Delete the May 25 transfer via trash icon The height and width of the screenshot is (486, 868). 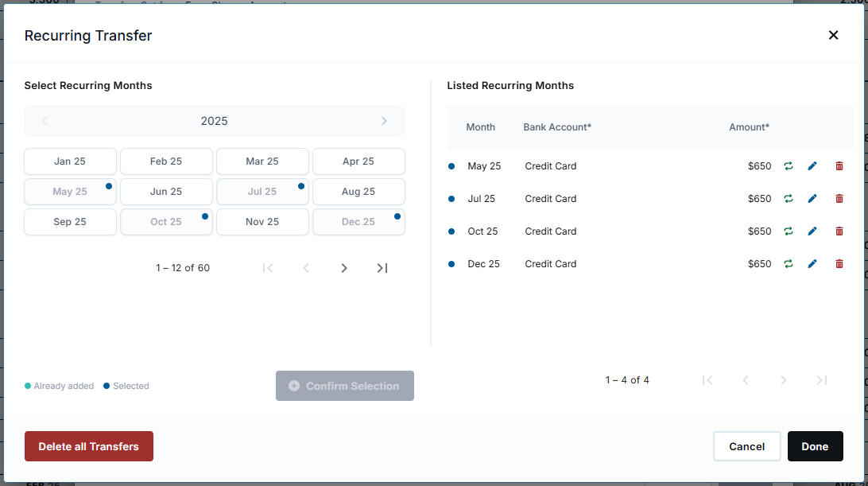pos(839,165)
